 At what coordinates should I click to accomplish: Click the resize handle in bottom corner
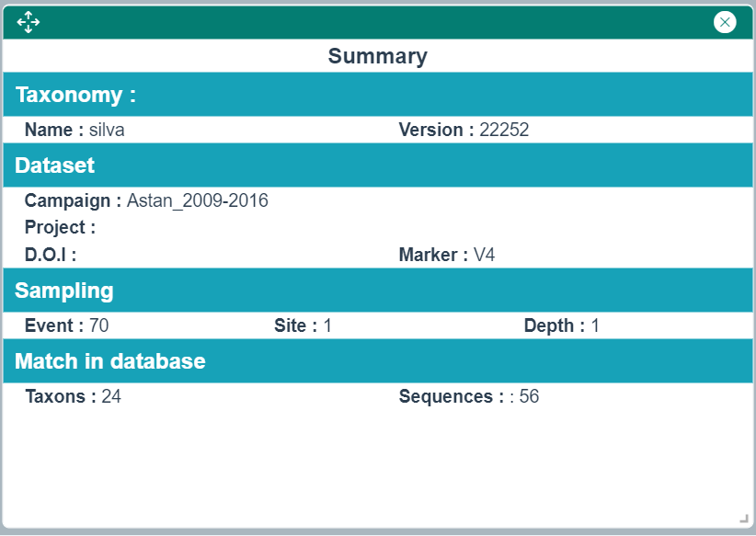click(744, 519)
